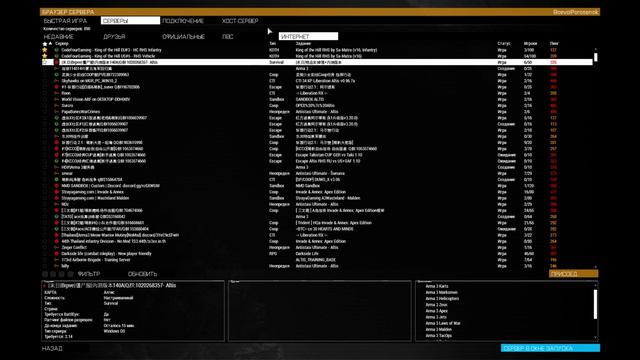Screen dimensions: 640x360
Task: Show НЕДАВНИЕ servers tab
Action: click(58, 37)
